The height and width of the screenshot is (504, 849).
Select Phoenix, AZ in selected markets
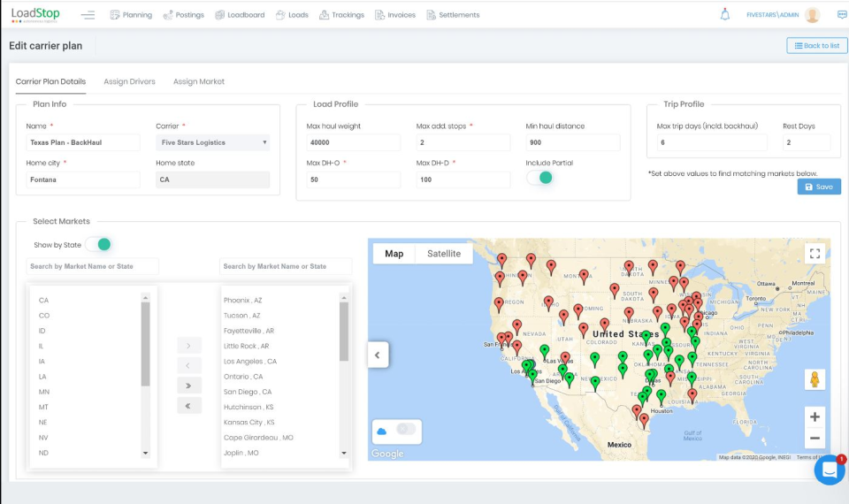click(242, 301)
